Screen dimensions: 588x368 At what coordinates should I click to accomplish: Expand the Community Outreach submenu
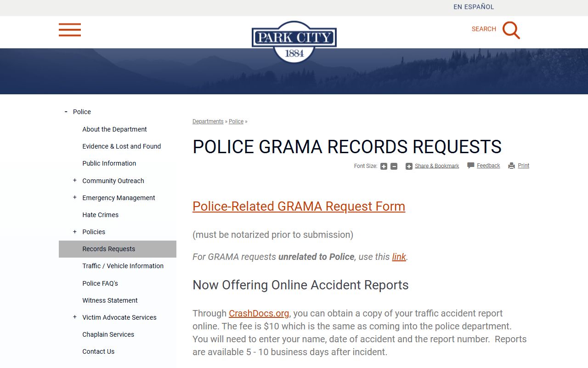pyautogui.click(x=75, y=180)
